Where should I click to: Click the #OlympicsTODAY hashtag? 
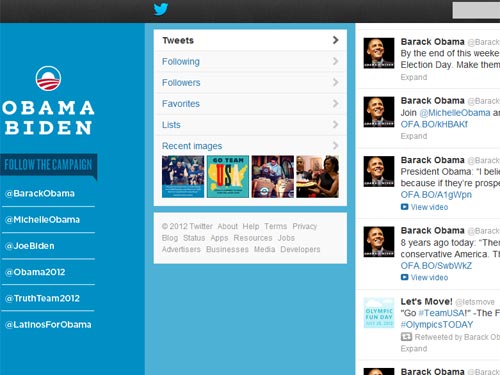437,325
